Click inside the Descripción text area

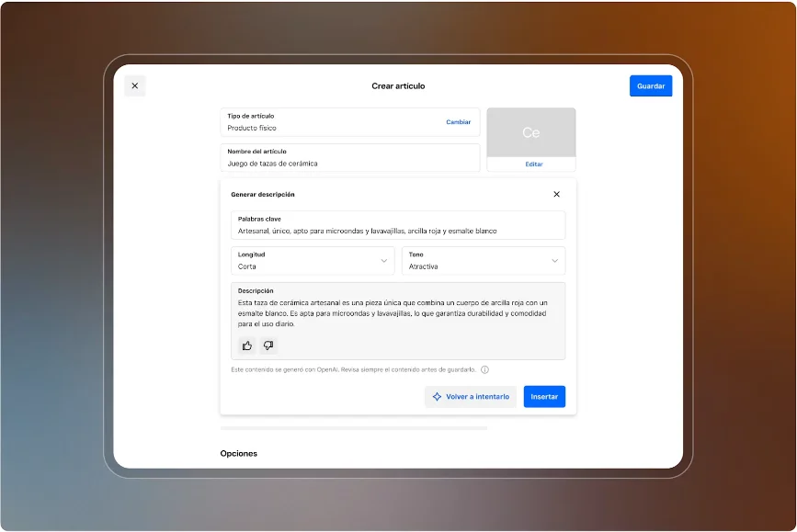pyautogui.click(x=398, y=322)
